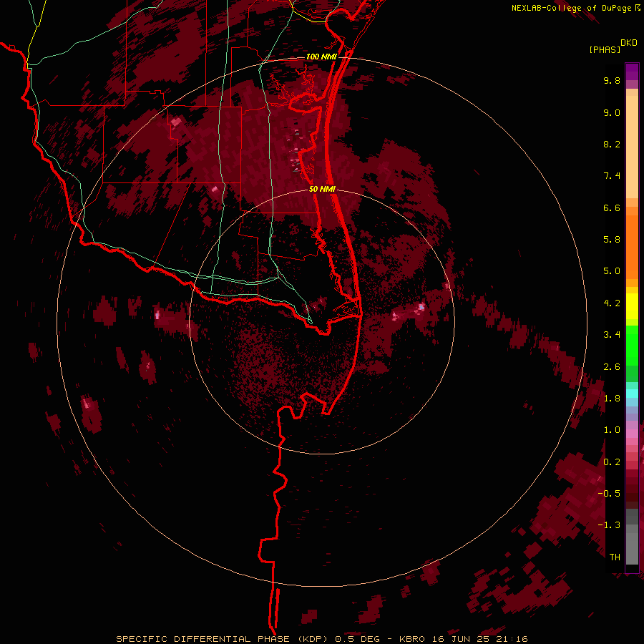Click the KBRO radar site identifier

412,639
